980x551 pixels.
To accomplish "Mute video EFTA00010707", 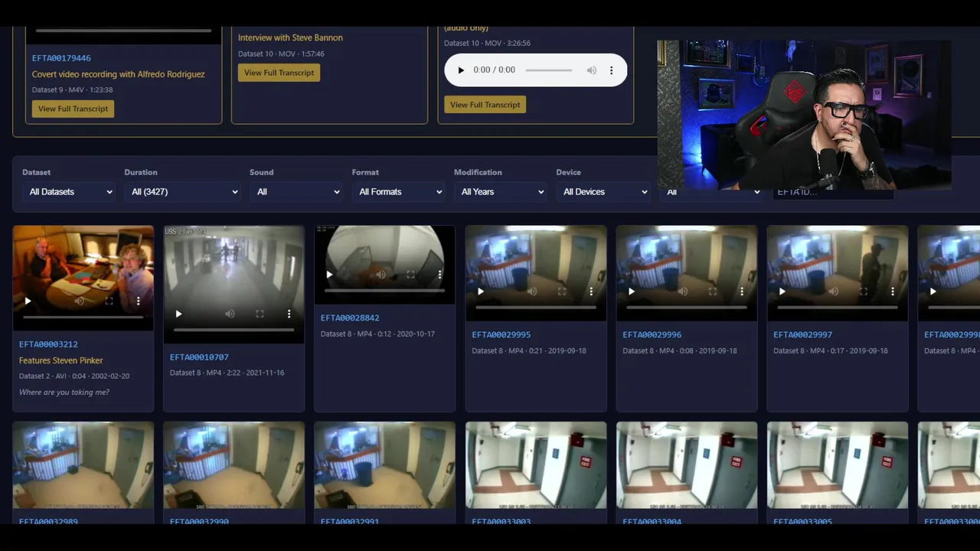I will pyautogui.click(x=230, y=314).
